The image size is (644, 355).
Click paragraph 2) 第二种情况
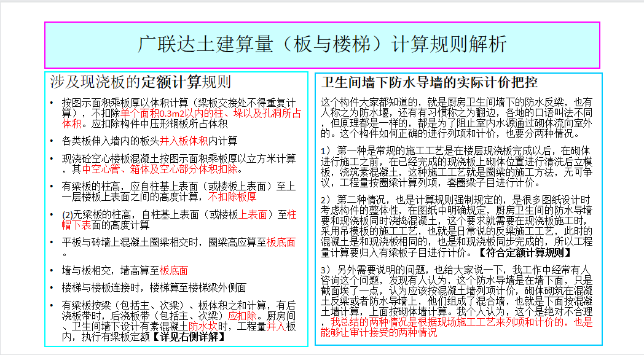click(457, 226)
